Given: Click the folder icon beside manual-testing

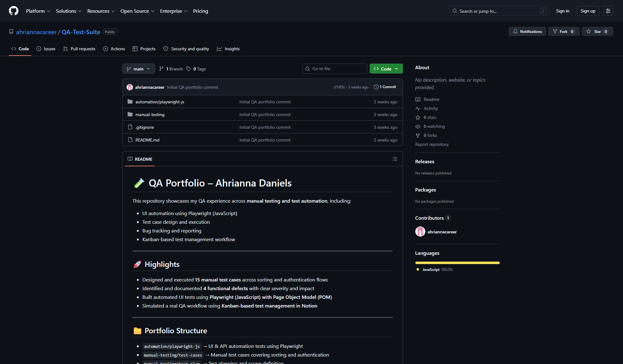Looking at the screenshot, I should (x=130, y=114).
